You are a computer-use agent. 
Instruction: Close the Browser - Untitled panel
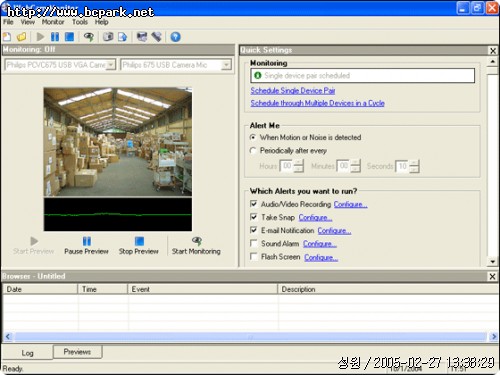pos(492,276)
